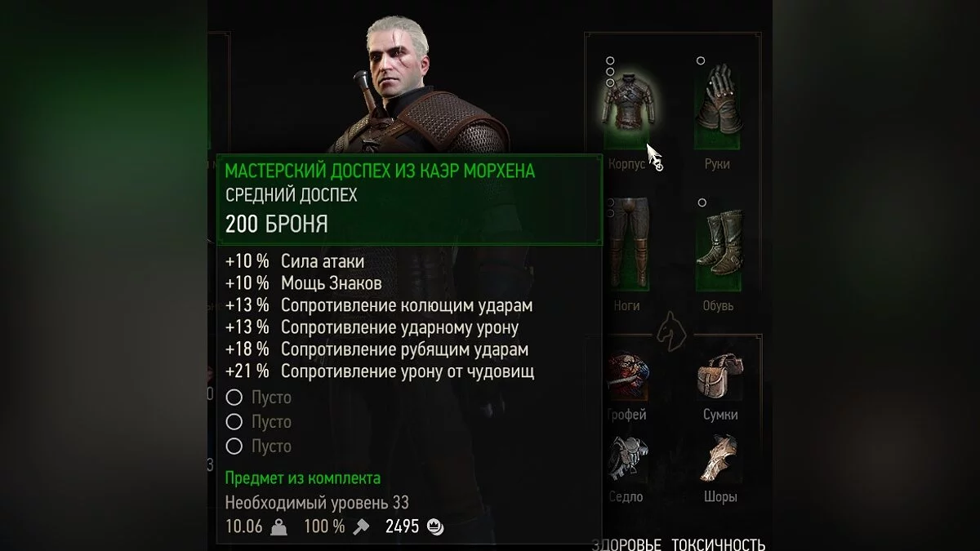Select the trophy in the Трофей slot

pos(626,375)
